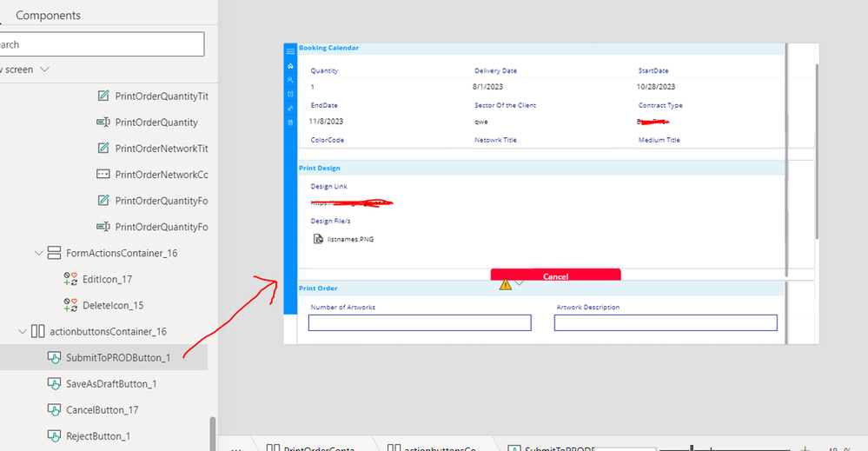Open the screen filter dropdown chevron
868x451 pixels.
coord(45,70)
